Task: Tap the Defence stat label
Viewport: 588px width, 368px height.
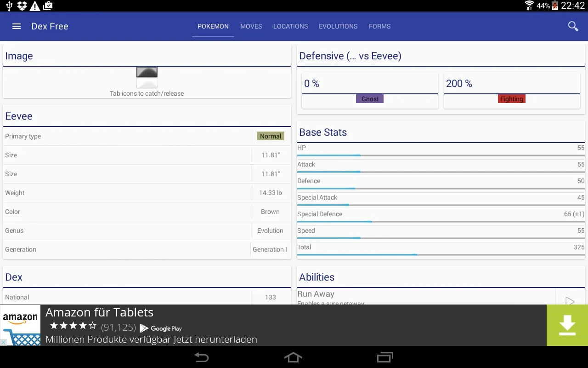Action: pyautogui.click(x=309, y=181)
